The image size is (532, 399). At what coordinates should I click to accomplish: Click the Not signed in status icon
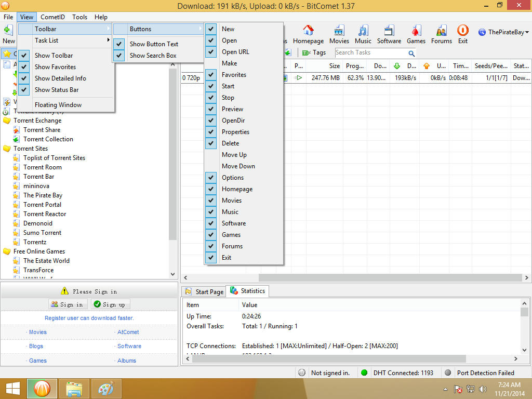tap(302, 373)
